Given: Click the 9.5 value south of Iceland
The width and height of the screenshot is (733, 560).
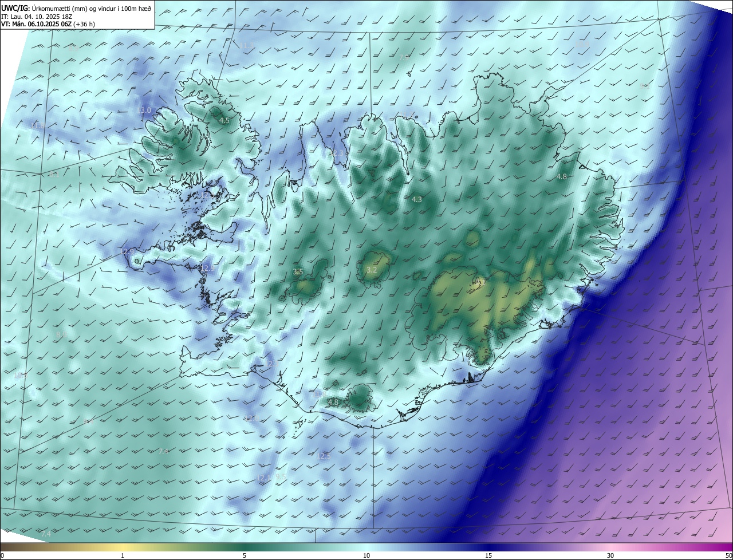Looking at the screenshot, I should pos(281,476).
